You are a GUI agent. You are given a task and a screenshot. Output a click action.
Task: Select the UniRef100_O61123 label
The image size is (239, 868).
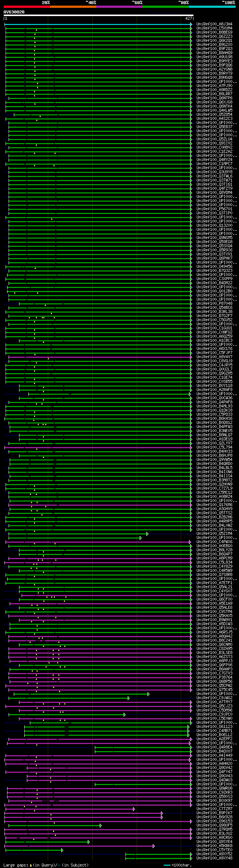tap(214, 727)
